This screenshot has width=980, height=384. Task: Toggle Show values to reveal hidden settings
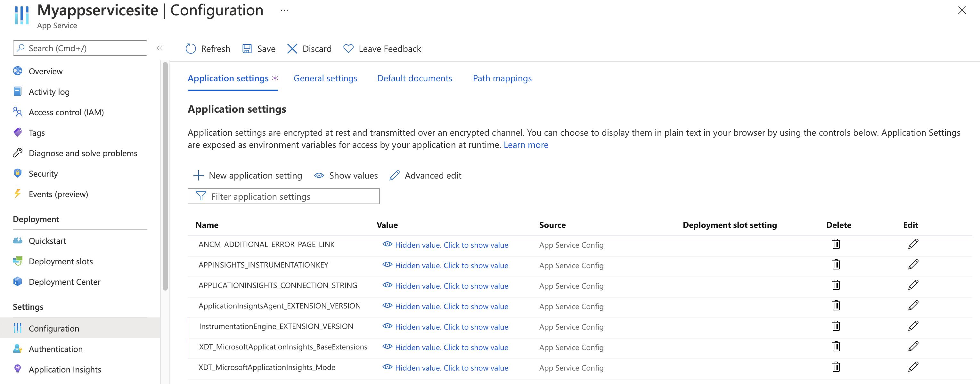point(346,175)
